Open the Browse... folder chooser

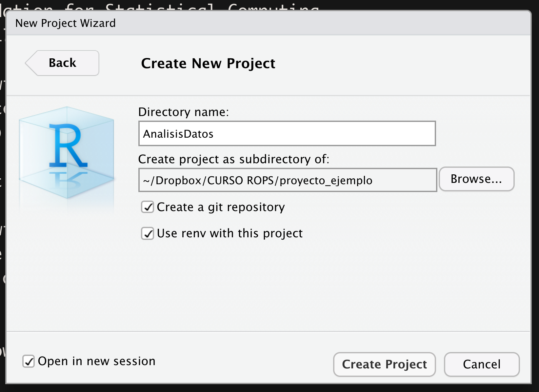pyautogui.click(x=476, y=179)
